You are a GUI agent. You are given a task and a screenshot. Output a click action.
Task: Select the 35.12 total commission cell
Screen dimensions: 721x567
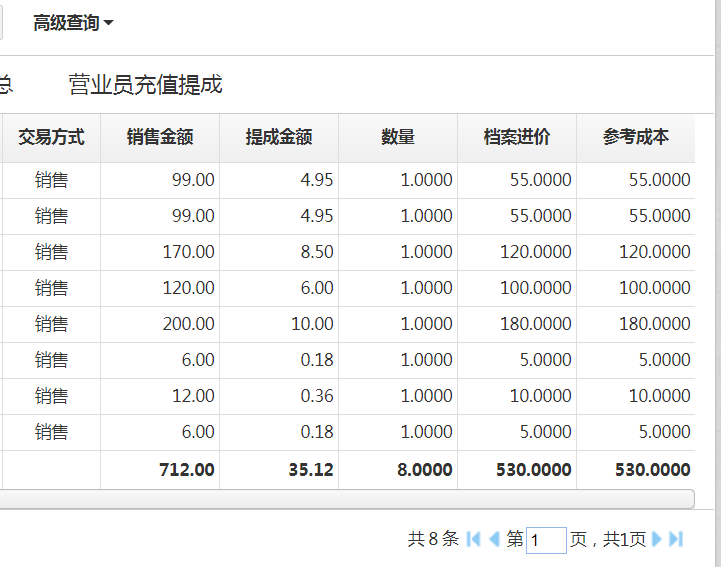[309, 469]
